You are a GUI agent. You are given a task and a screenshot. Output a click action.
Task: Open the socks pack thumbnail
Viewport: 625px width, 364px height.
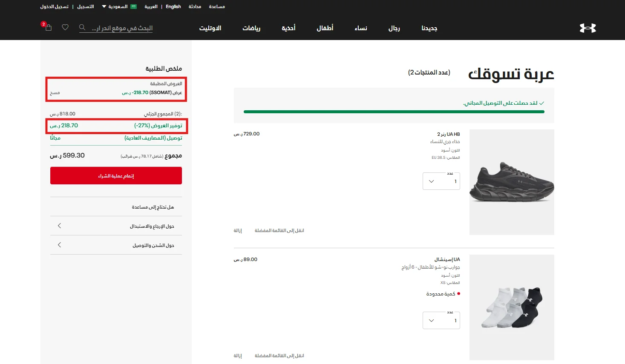coord(512,307)
